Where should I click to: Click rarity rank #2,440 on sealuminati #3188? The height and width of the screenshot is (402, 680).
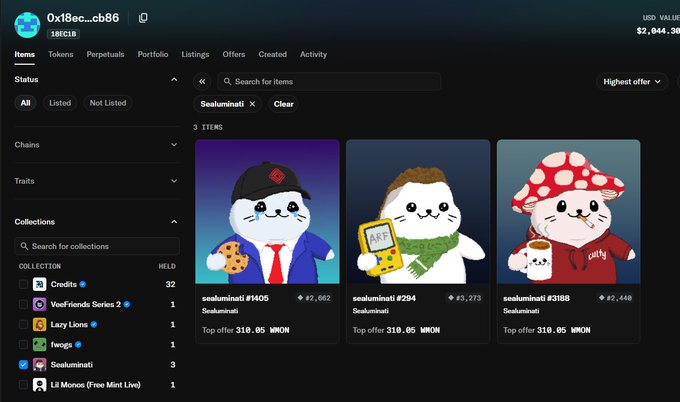[615, 298]
